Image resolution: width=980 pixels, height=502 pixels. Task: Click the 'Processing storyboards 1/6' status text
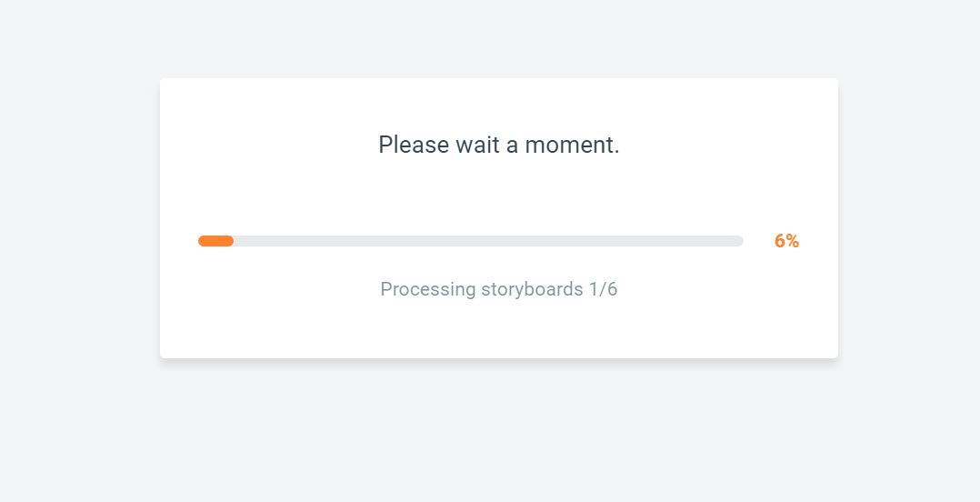point(498,289)
